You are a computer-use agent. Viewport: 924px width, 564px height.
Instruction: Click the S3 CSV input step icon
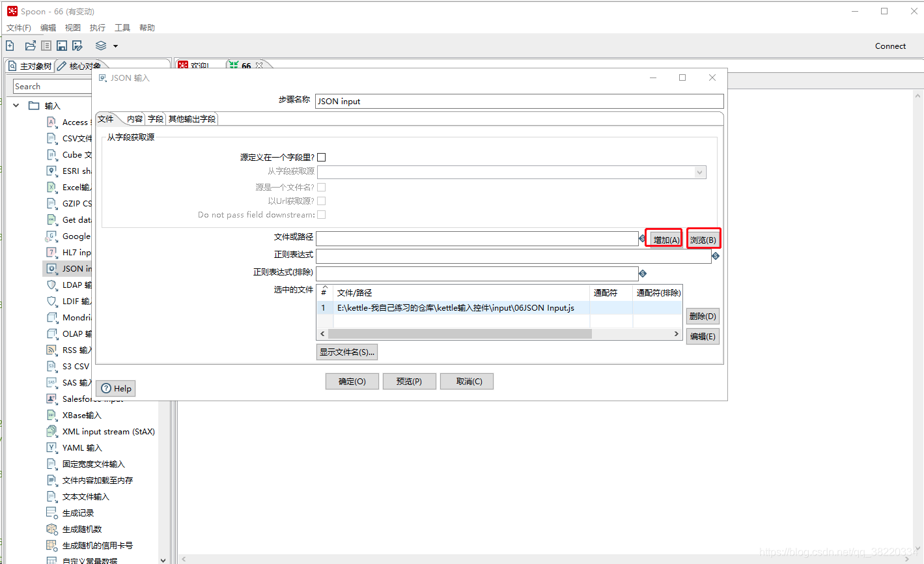click(51, 366)
